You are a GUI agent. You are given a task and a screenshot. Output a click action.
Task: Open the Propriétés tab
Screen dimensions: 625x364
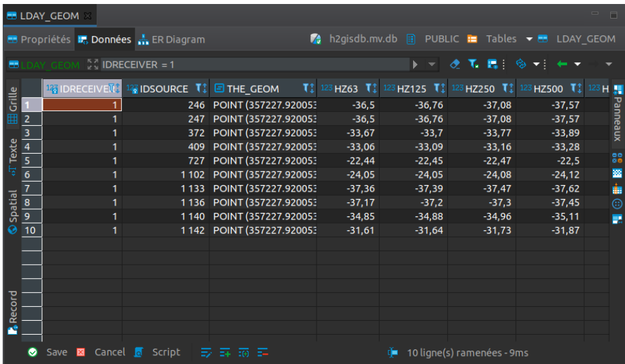pos(39,39)
